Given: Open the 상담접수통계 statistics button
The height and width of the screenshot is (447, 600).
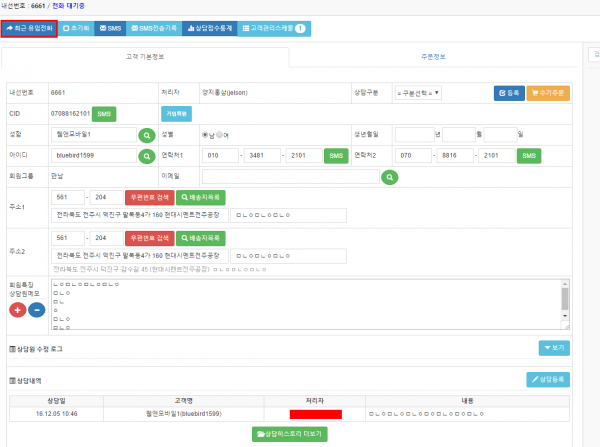Looking at the screenshot, I should tap(210, 29).
